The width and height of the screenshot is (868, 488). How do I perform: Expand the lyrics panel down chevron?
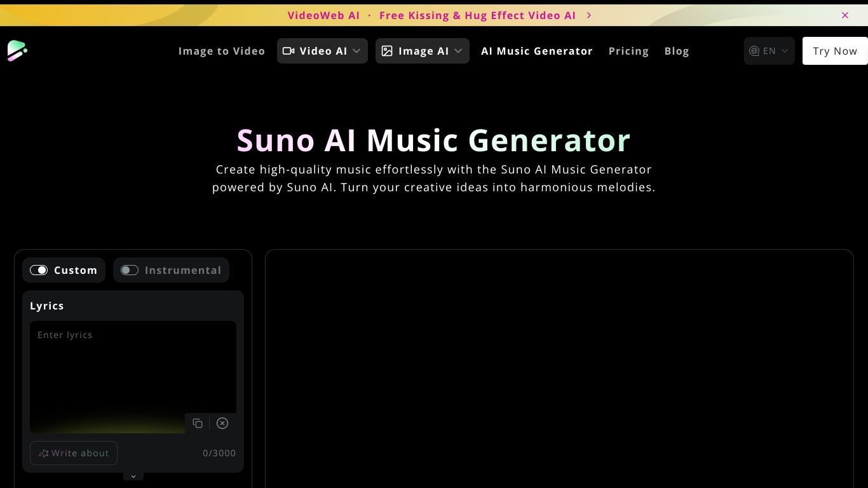click(133, 476)
